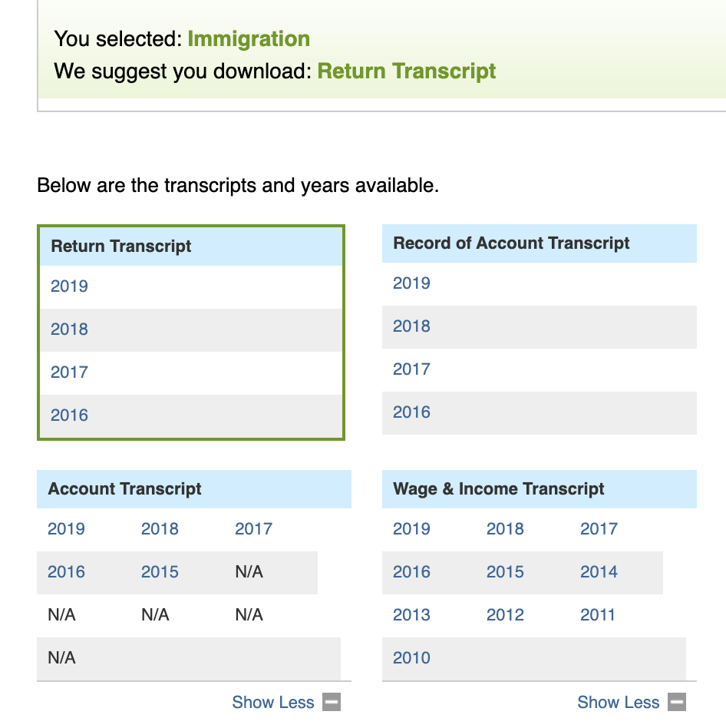Open 2010 Wage & Income Transcript
Screen dimensions: 726x728
point(411,658)
